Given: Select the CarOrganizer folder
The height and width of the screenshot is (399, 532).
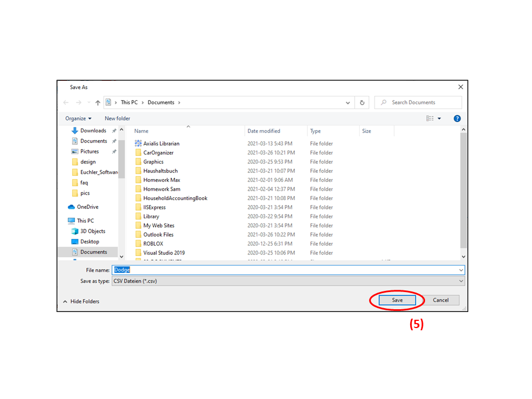Looking at the screenshot, I should 158,153.
